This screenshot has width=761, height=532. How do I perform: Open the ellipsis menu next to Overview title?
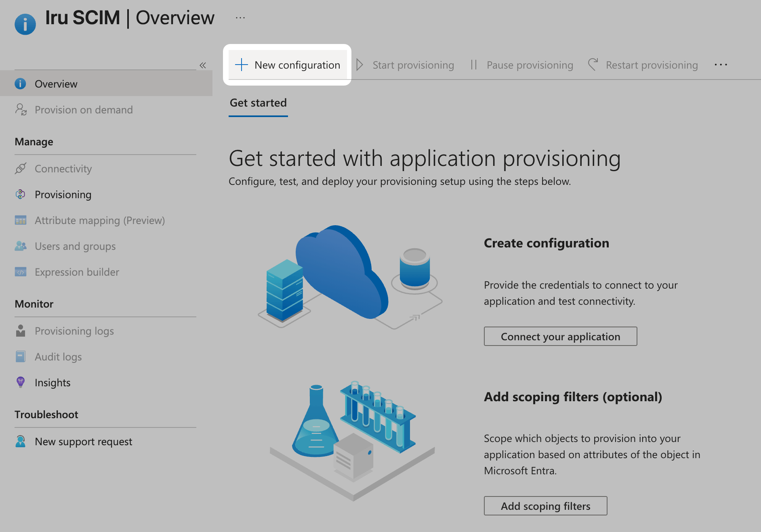pos(240,18)
